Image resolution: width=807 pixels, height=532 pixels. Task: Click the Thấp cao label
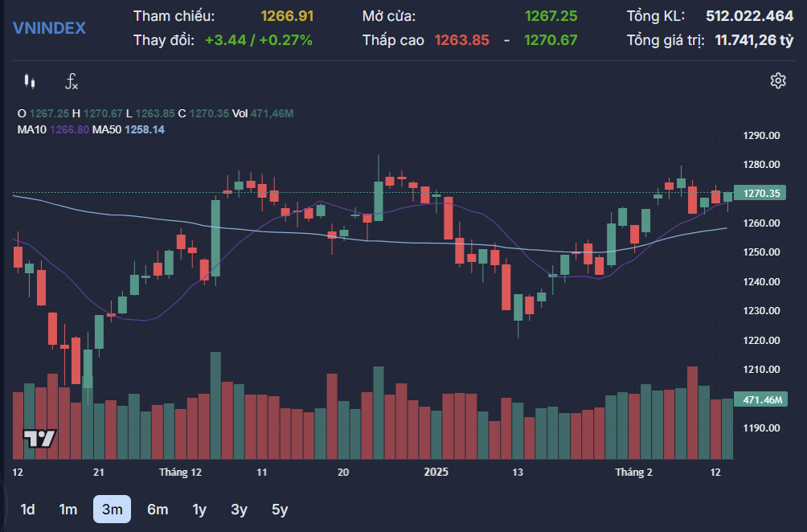pos(393,40)
